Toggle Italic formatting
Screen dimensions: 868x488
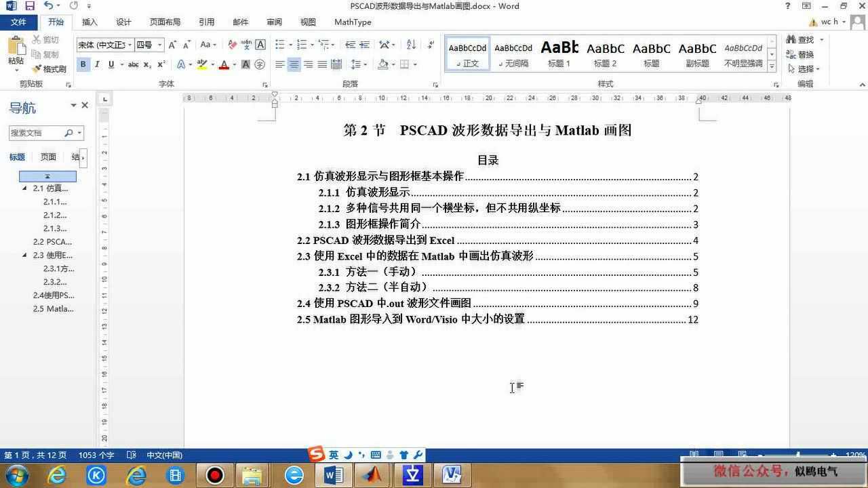[97, 64]
